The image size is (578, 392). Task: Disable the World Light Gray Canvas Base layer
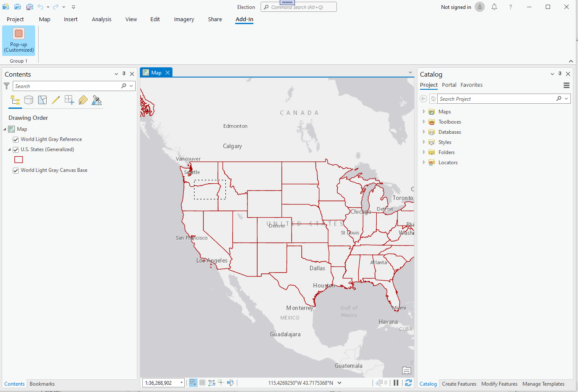tap(16, 170)
